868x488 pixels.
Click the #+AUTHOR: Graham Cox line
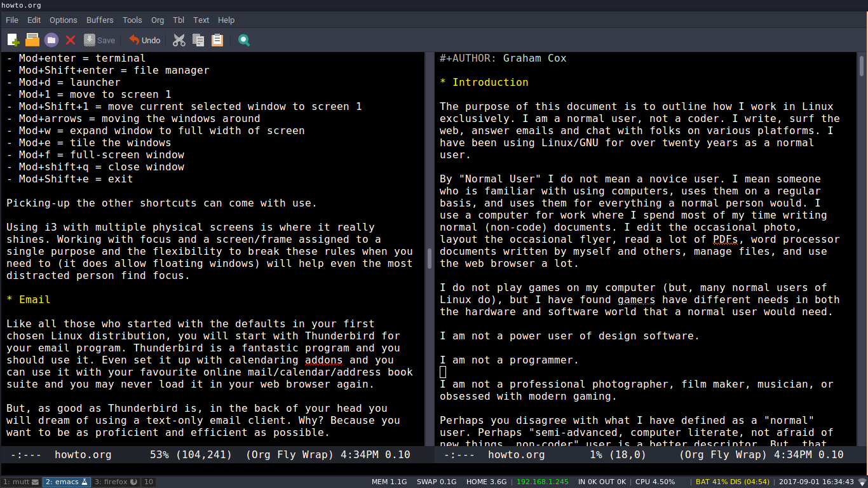503,58
